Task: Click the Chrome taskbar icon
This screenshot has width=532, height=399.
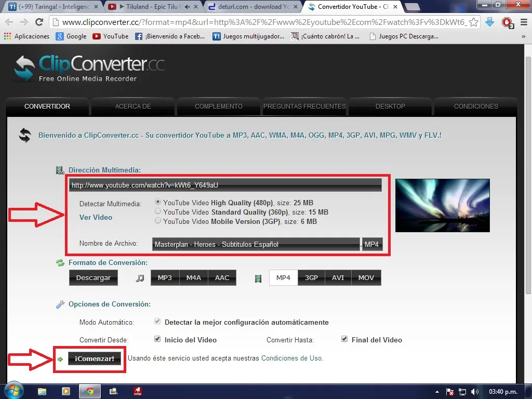Action: pyautogui.click(x=89, y=391)
